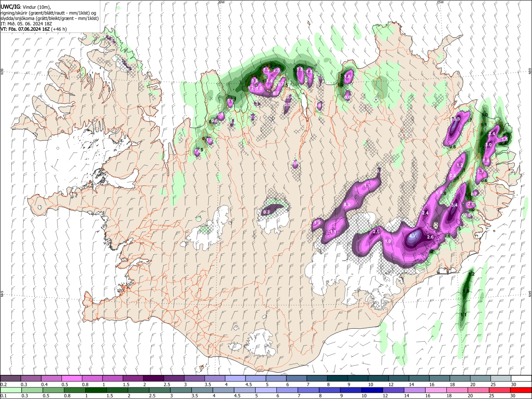Click the issue time 'IT: Mið. 05. 06. 2024 18Z'
Viewport: 532px width, 399px height.
[x=26, y=24]
